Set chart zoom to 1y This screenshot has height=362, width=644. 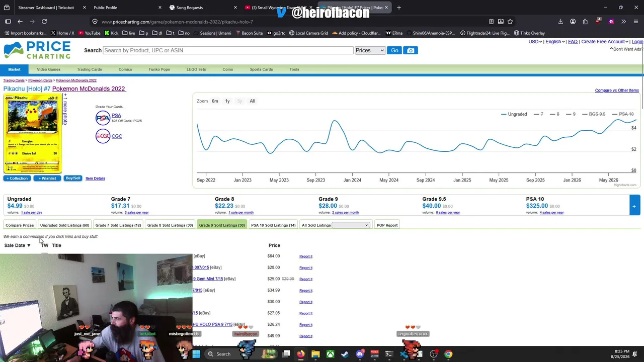click(x=227, y=101)
